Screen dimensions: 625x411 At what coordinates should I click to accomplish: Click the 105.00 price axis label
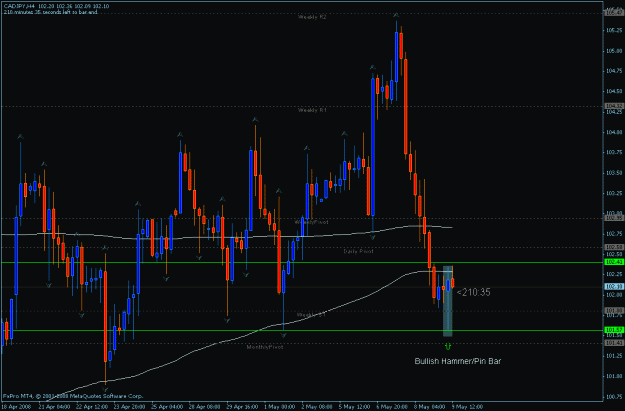(x=614, y=51)
